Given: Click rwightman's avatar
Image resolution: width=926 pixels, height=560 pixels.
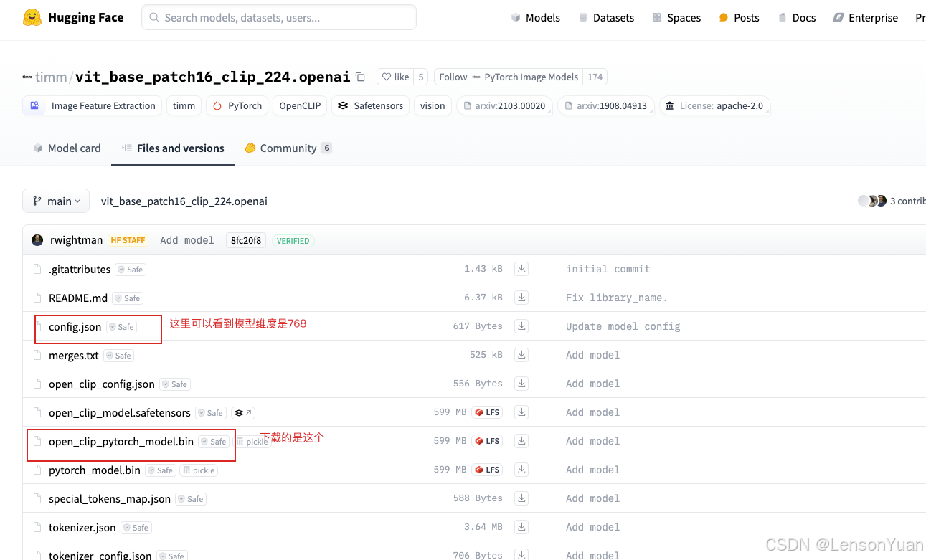Looking at the screenshot, I should click(x=37, y=240).
